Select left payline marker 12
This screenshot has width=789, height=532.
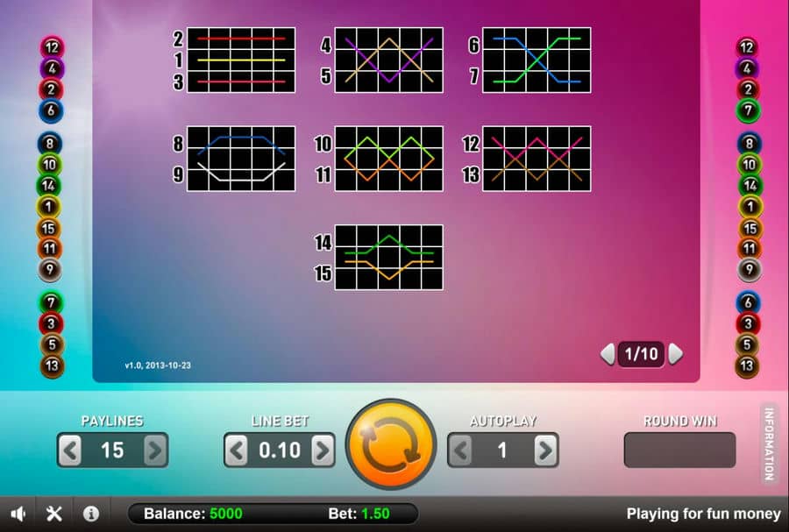[52, 47]
